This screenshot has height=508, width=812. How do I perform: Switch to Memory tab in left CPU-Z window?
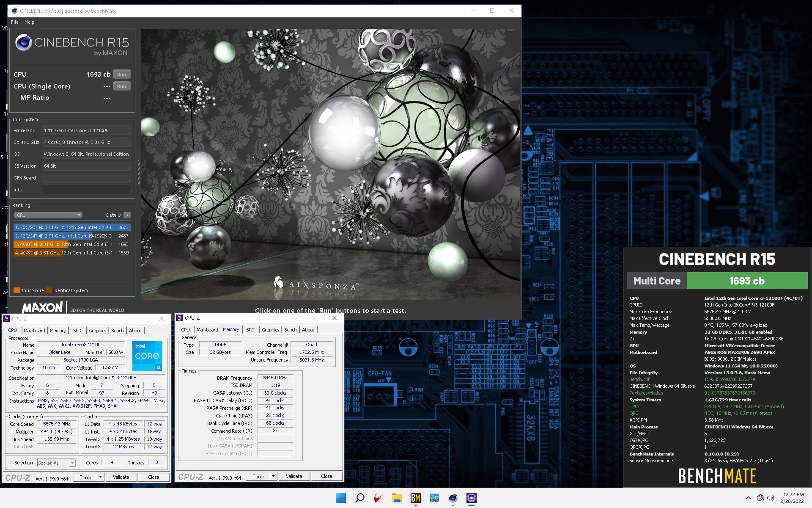58,331
